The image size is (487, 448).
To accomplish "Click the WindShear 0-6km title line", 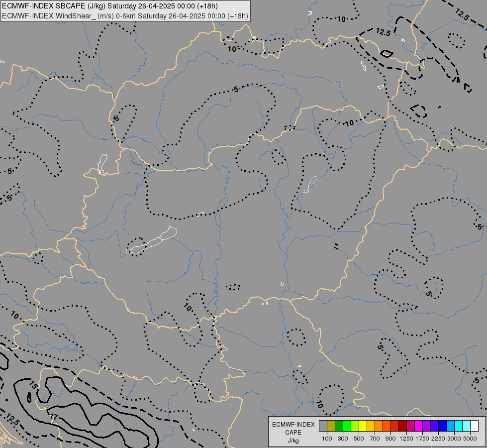I will click(x=125, y=15).
